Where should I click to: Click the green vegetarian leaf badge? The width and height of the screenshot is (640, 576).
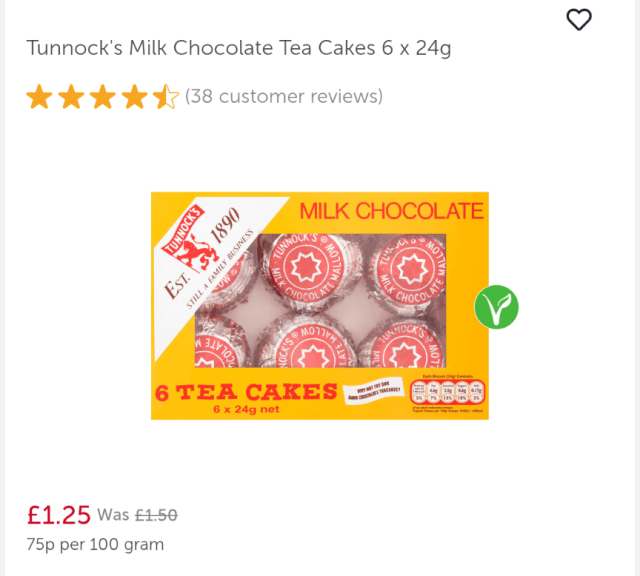(x=496, y=307)
